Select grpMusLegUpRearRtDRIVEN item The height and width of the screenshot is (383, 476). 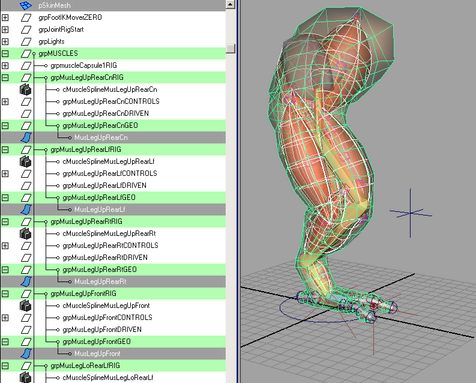[105, 257]
